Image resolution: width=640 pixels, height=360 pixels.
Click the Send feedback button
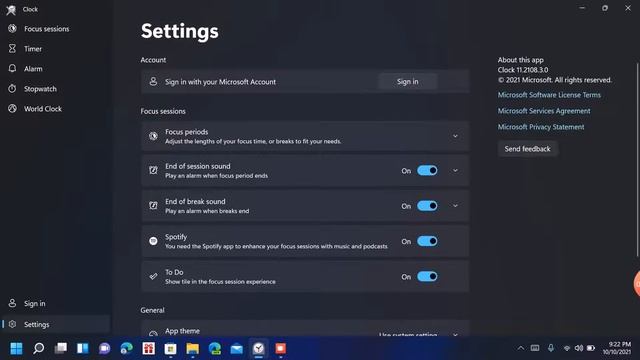pos(527,149)
